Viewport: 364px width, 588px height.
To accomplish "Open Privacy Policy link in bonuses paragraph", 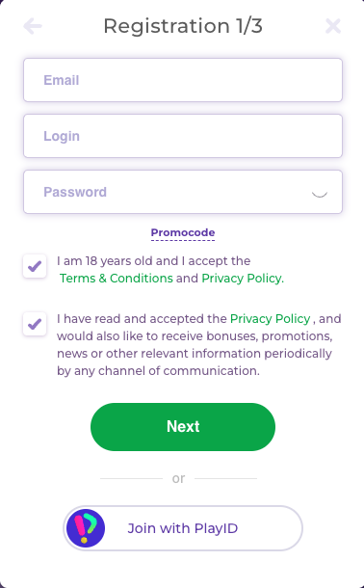I will click(270, 319).
